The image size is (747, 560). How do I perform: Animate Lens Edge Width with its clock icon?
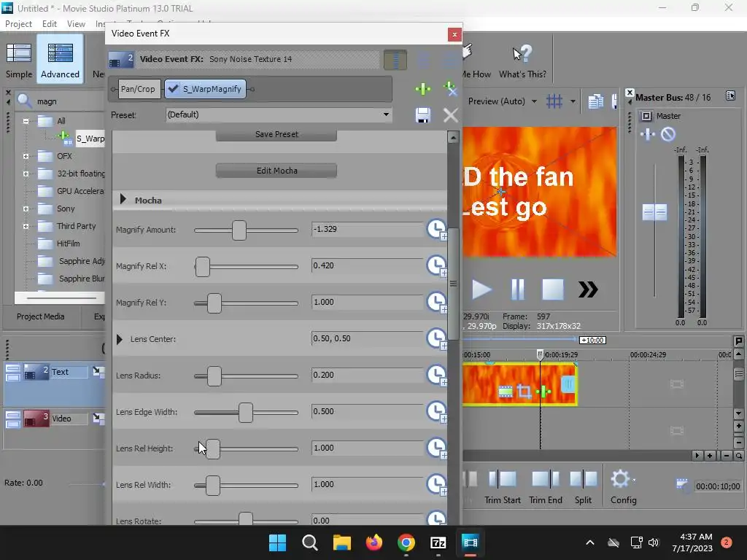[x=436, y=411]
